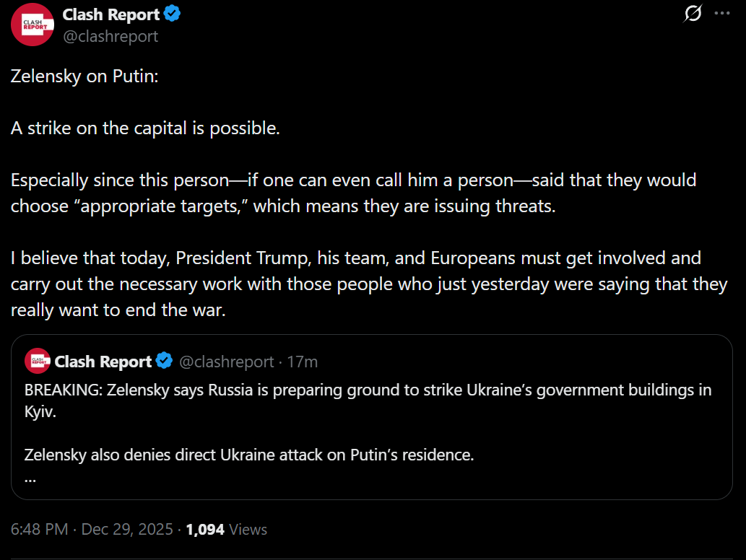Click the Dec 29, 2025 date
Viewport: 746px width, 560px height.
click(x=127, y=529)
